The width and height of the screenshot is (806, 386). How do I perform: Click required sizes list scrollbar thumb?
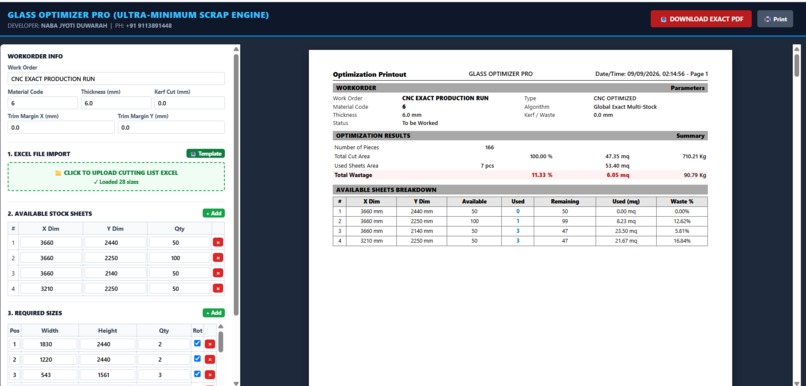click(x=221, y=341)
